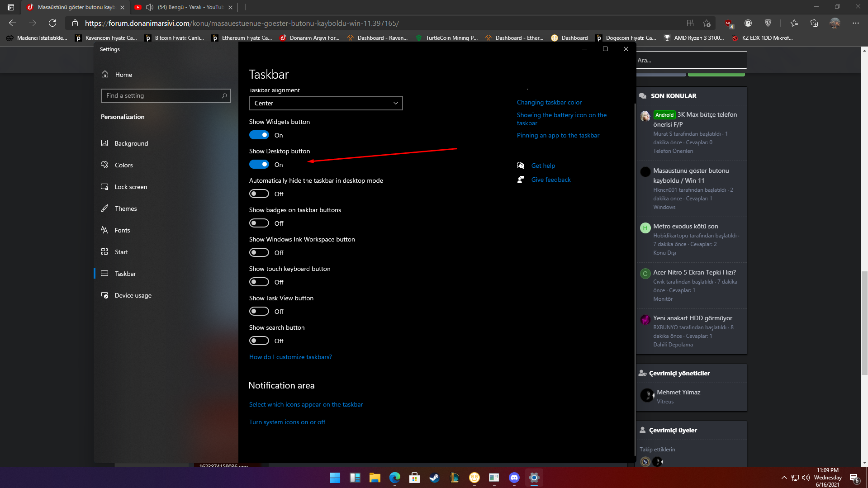Click the browser back arrow
Image resolution: width=868 pixels, height=488 pixels.
point(13,23)
